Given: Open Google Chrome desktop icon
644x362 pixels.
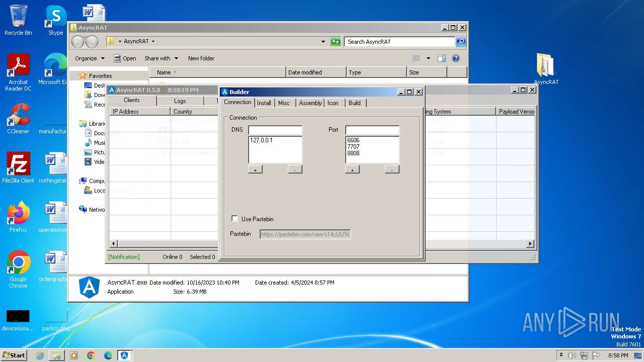Looking at the screenshot, I should point(18,269).
